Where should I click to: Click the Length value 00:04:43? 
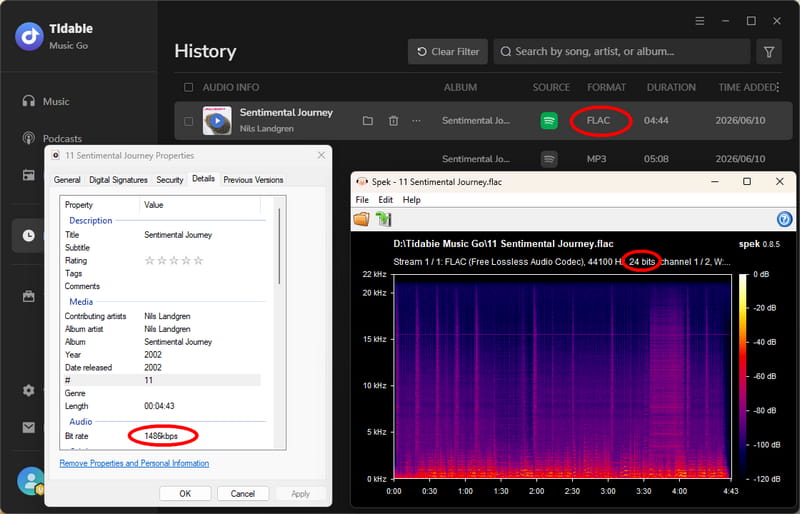[x=159, y=406]
